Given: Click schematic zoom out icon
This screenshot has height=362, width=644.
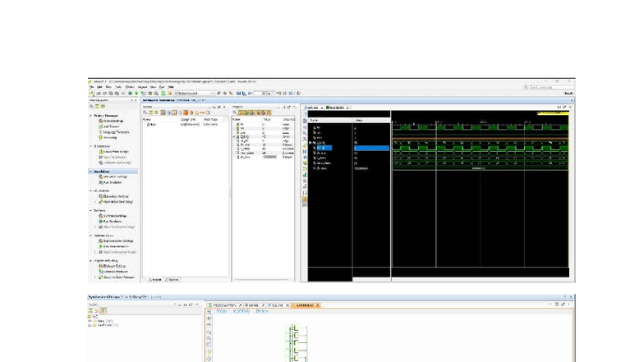Looking at the screenshot, I should (x=209, y=338).
